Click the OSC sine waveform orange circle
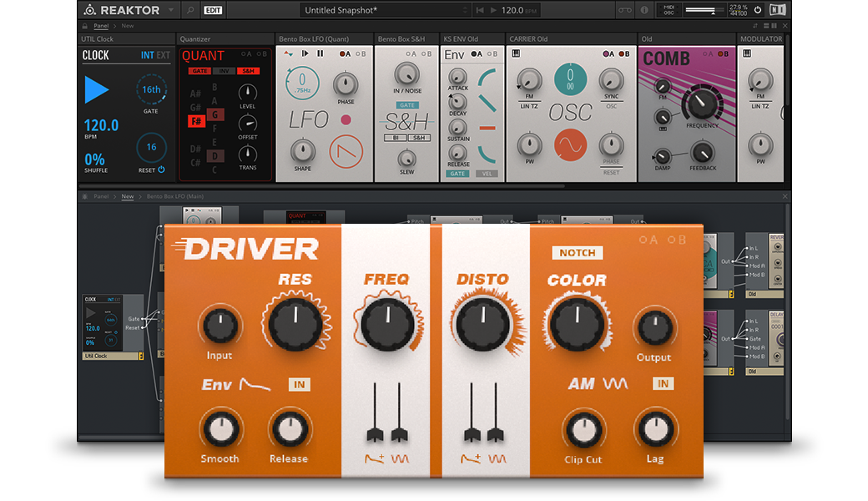Viewport: 868px width, 501px height. tap(570, 145)
